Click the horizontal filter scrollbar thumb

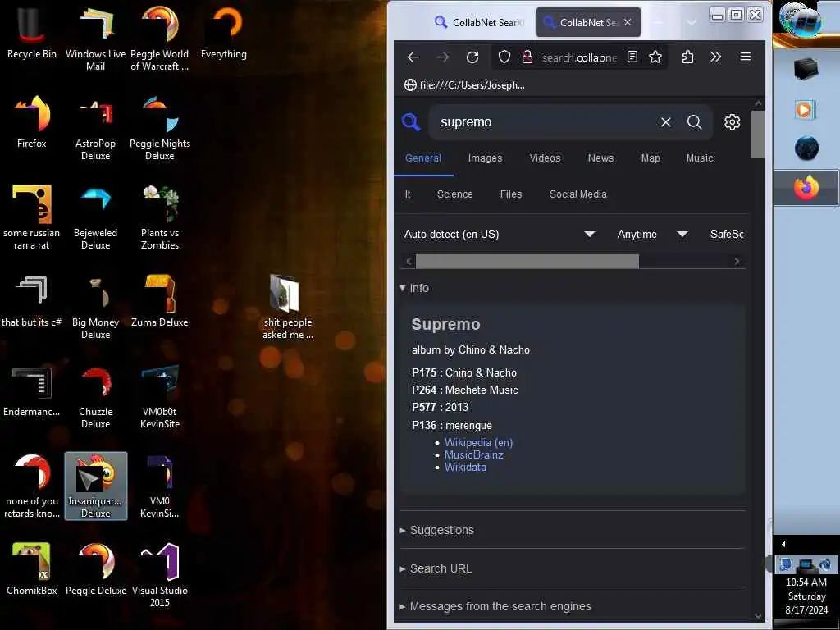527,262
